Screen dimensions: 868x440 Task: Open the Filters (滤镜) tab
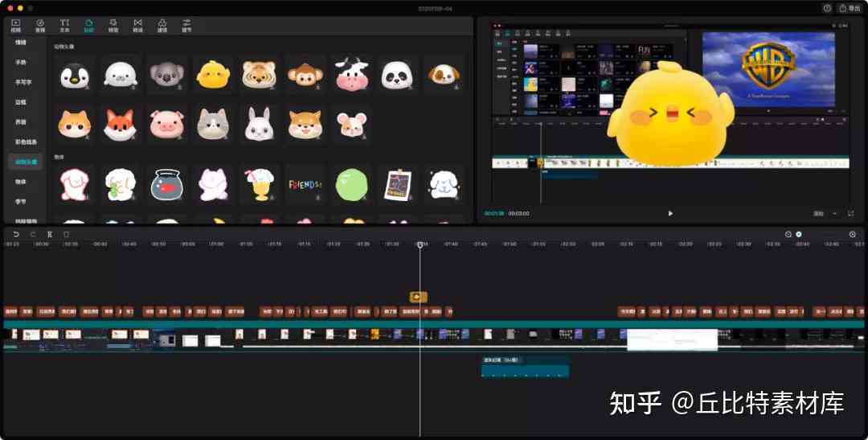pyautogui.click(x=162, y=26)
